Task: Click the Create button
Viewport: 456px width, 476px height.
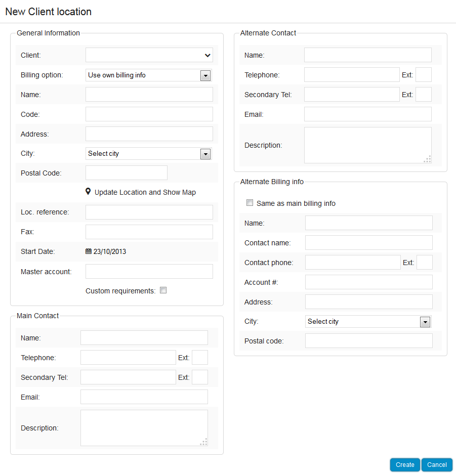Action: pos(405,465)
